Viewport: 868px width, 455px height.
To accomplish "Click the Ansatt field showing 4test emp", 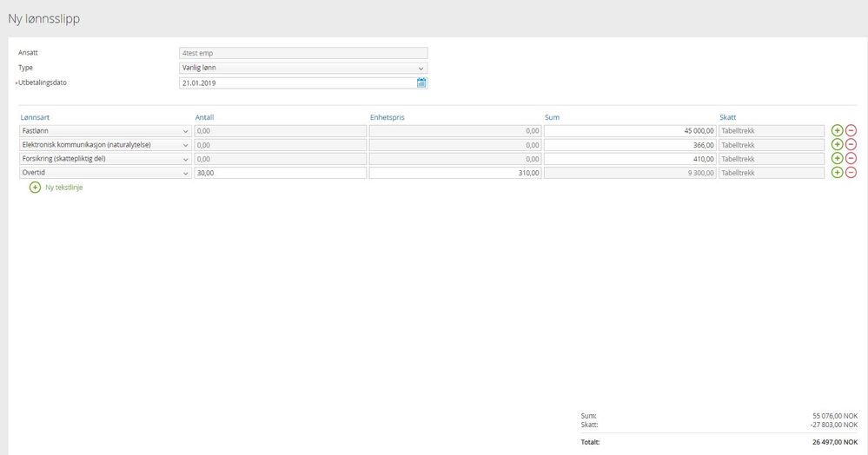I will 303,53.
